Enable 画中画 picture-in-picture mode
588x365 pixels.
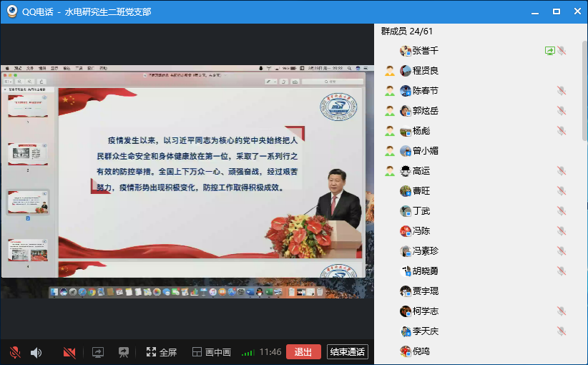tap(212, 352)
